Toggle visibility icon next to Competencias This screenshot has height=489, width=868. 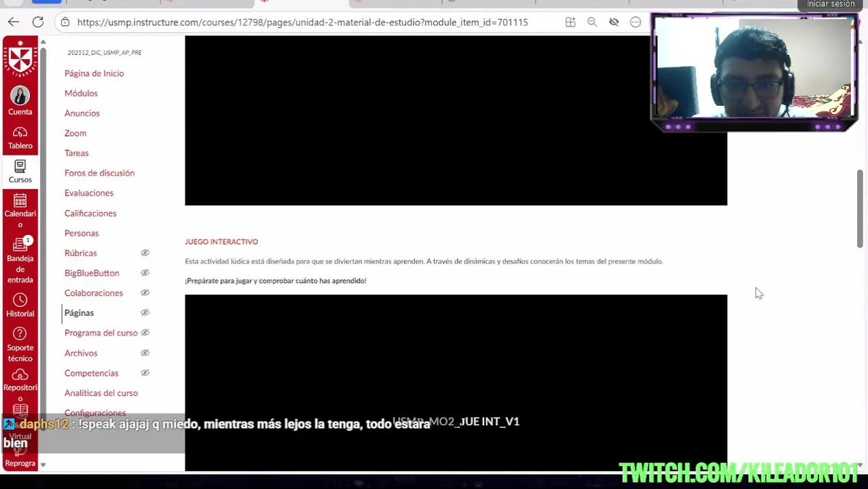[145, 373]
